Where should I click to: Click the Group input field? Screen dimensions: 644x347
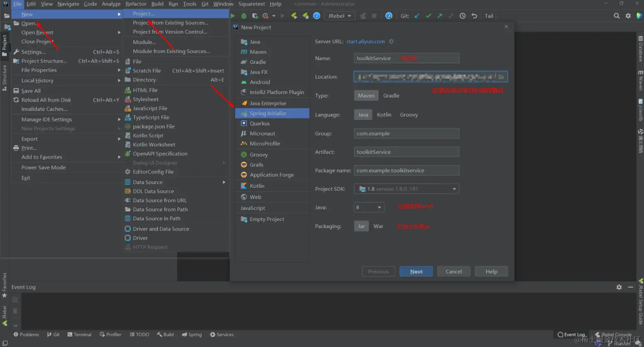pyautogui.click(x=406, y=133)
